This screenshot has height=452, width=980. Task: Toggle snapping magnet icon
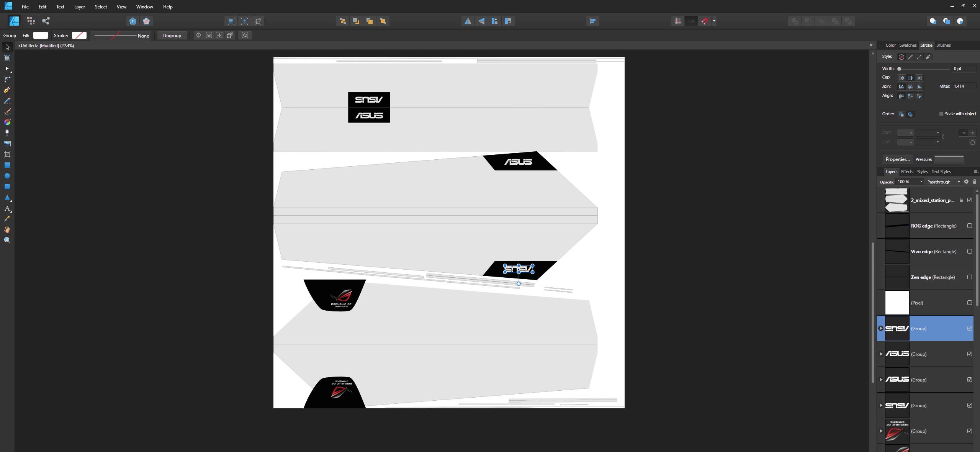705,21
